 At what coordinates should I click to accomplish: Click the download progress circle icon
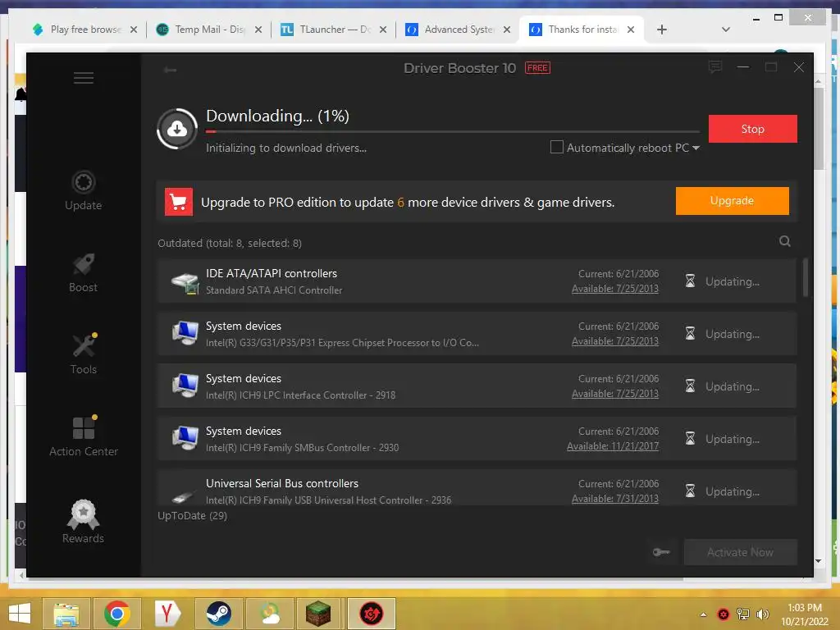coord(177,129)
